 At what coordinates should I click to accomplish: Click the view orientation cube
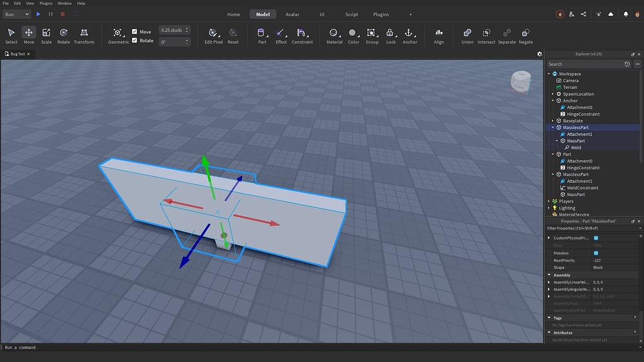(521, 81)
